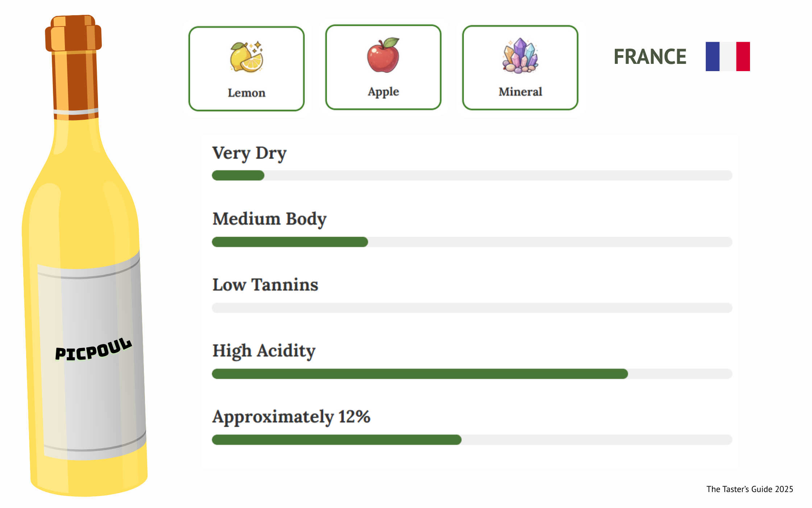This screenshot has height=508, width=812.
Task: Select the Apple flavor card label
Action: click(383, 92)
